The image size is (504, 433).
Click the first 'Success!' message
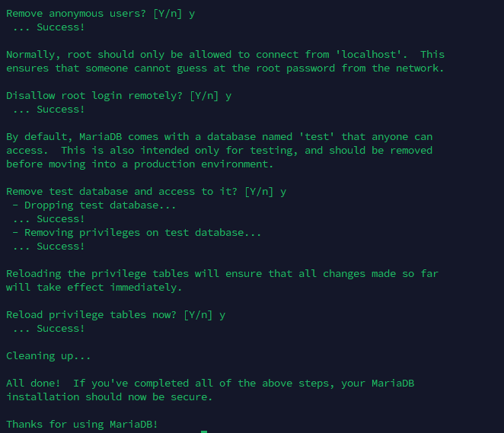[60, 27]
